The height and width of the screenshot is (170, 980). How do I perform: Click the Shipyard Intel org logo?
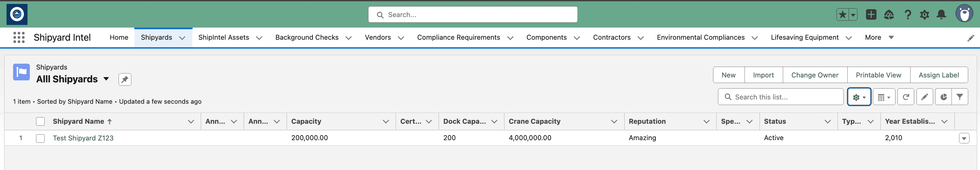coord(17,14)
